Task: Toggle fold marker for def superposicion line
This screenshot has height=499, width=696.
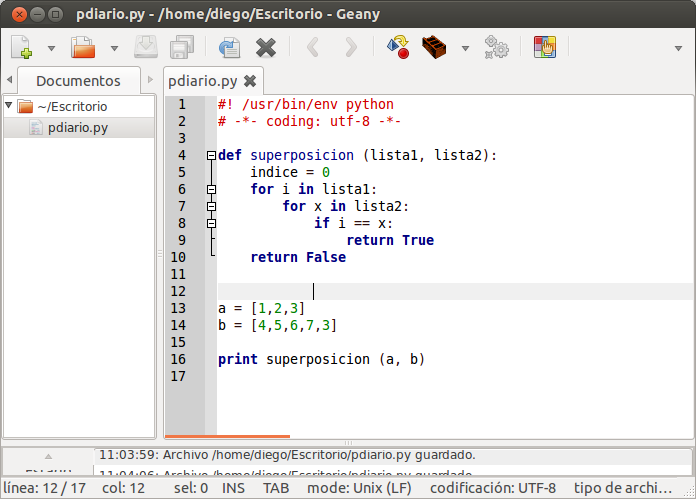Action: click(211, 155)
